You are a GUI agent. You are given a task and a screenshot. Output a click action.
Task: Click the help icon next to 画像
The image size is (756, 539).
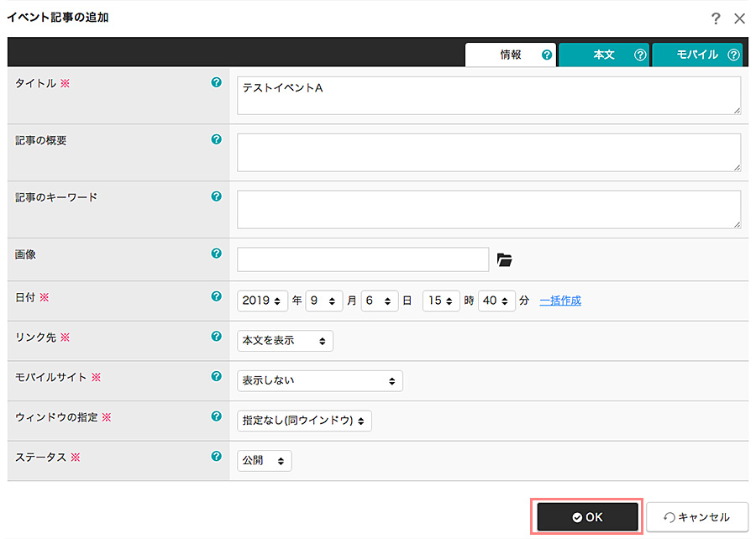(217, 254)
